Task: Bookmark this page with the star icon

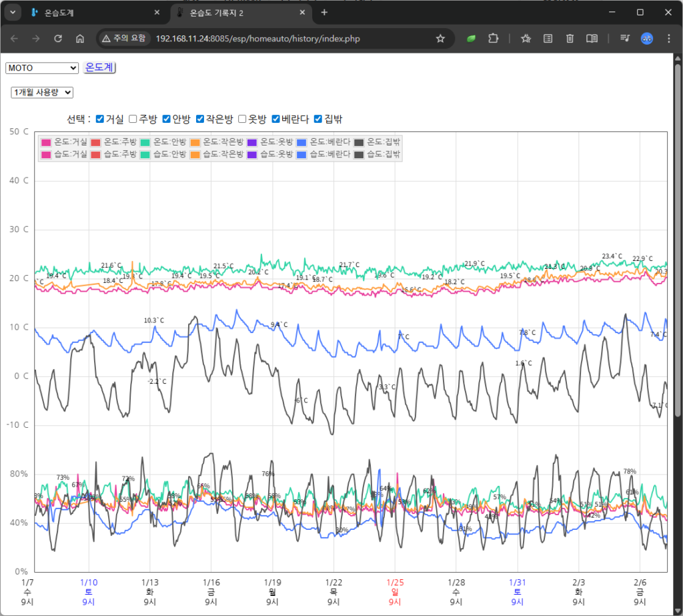Action: point(440,39)
